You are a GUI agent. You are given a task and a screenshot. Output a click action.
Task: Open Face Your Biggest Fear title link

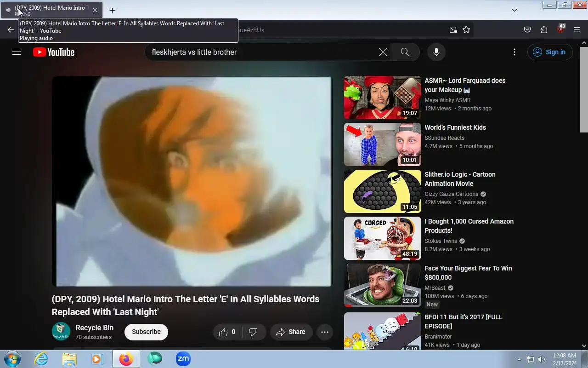[468, 273]
